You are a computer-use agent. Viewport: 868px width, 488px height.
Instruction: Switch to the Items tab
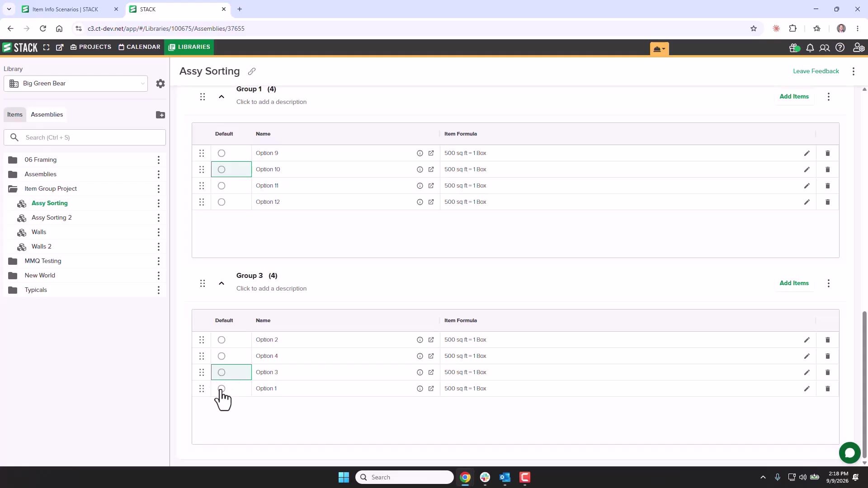[15, 114]
